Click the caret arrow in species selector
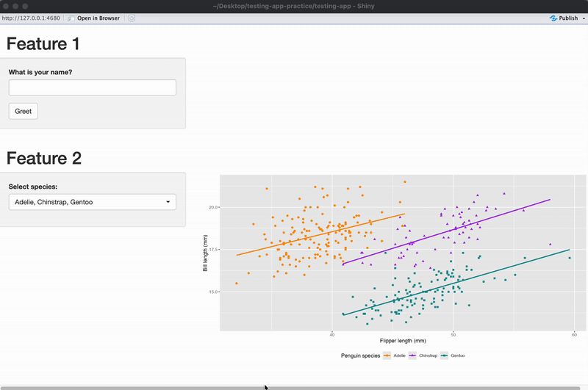This screenshot has height=390, width=588. coord(168,201)
